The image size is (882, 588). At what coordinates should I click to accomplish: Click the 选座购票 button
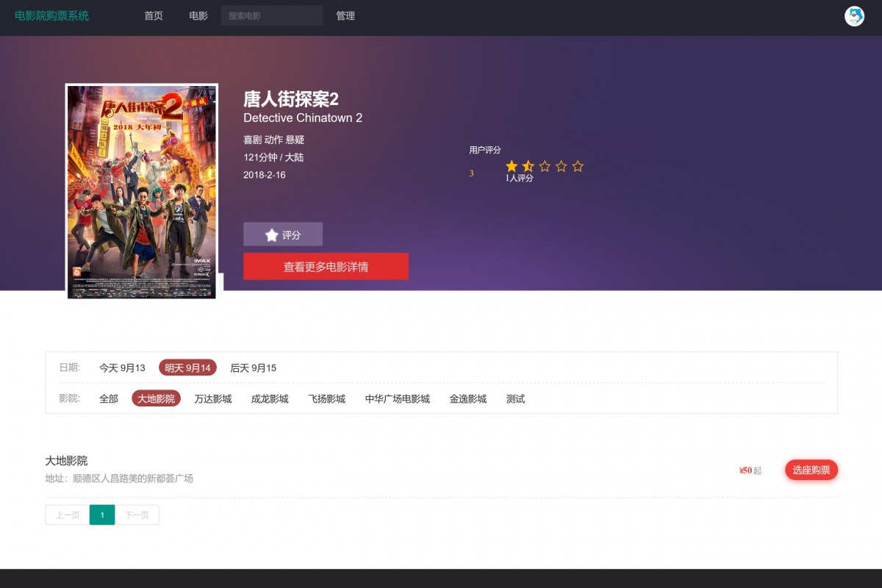pos(811,470)
